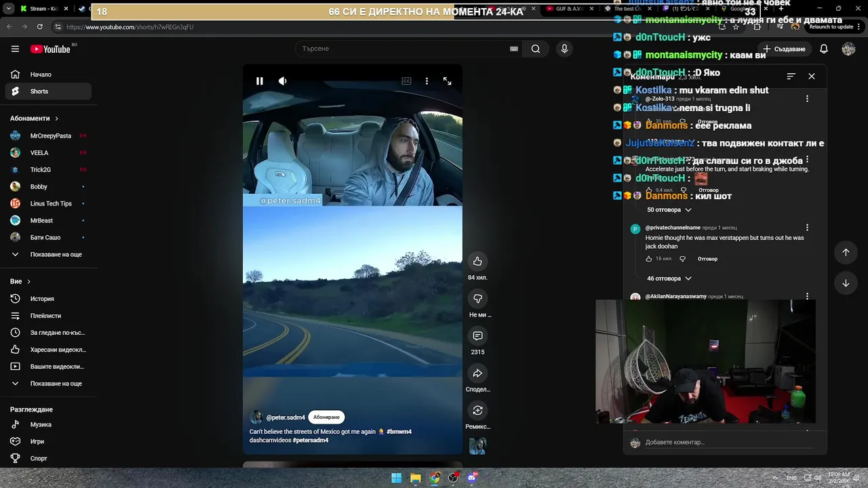The width and height of the screenshot is (868, 488).
Task: Open the notifications bell
Action: pos(824,49)
